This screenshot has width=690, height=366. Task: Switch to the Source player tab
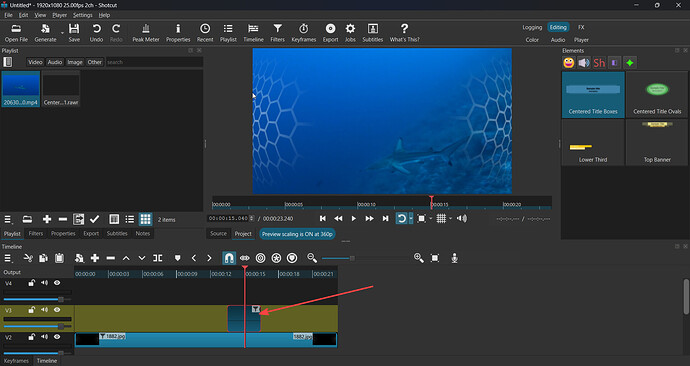pos(218,234)
